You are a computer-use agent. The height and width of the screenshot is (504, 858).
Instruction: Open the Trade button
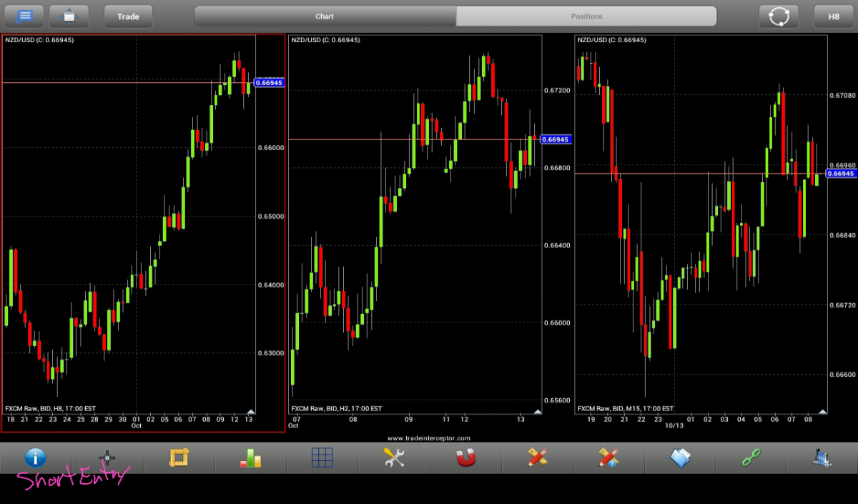tap(128, 16)
